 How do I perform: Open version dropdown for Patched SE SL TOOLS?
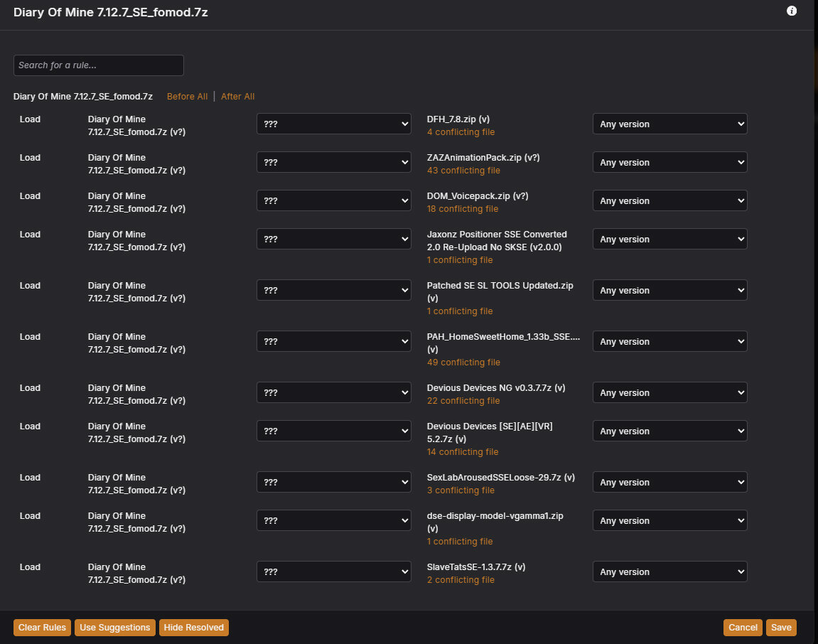(670, 290)
